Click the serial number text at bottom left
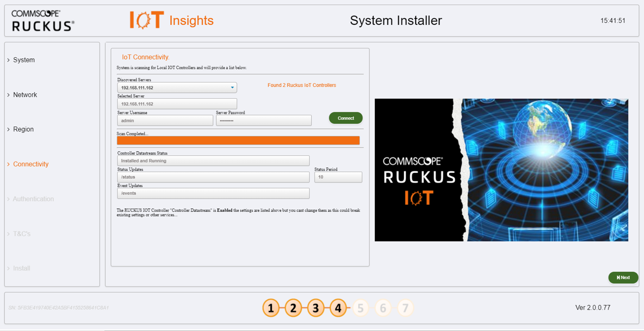This screenshot has height=331, width=644. tap(59, 308)
